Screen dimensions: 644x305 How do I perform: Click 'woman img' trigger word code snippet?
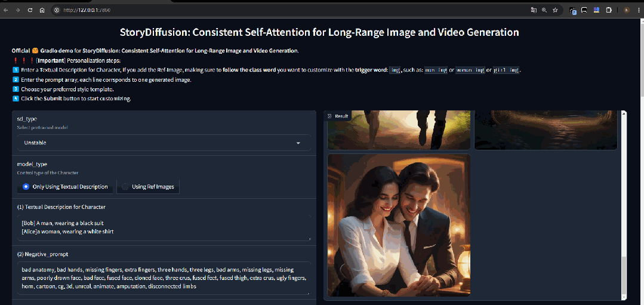point(471,70)
